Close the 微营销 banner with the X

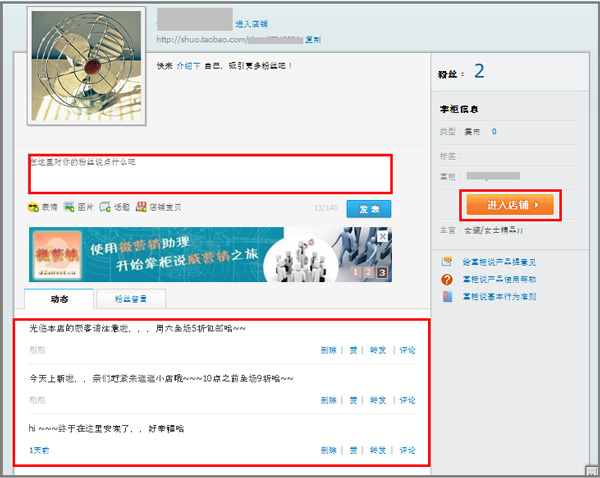[383, 237]
